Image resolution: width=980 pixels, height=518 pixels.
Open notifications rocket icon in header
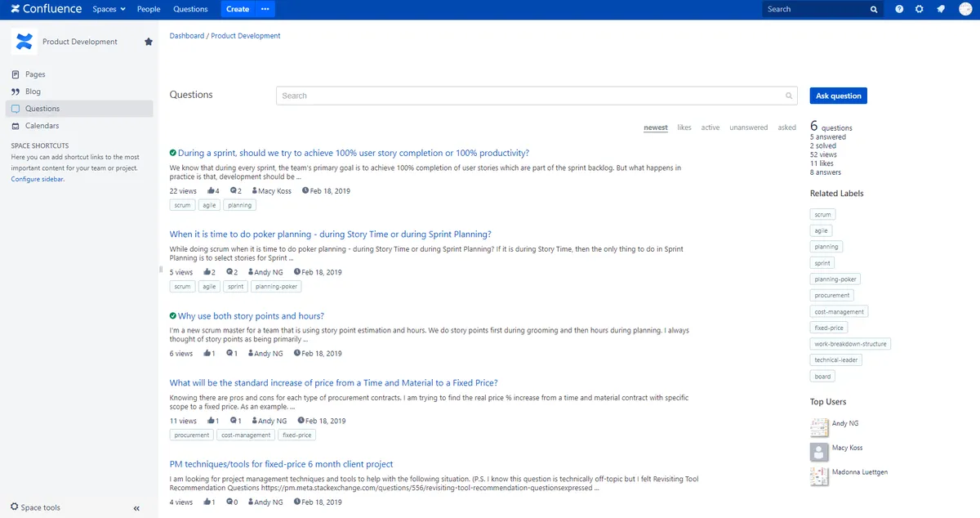click(940, 9)
